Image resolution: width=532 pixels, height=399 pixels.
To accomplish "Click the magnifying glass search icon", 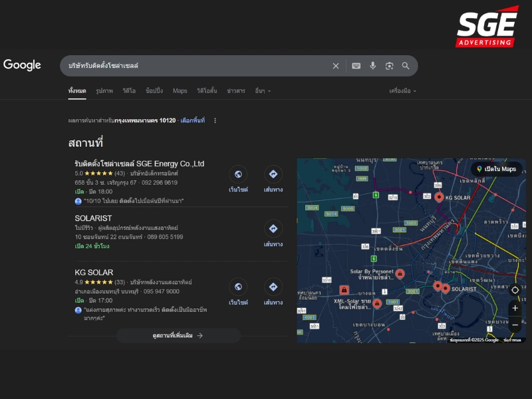I will click(x=406, y=66).
